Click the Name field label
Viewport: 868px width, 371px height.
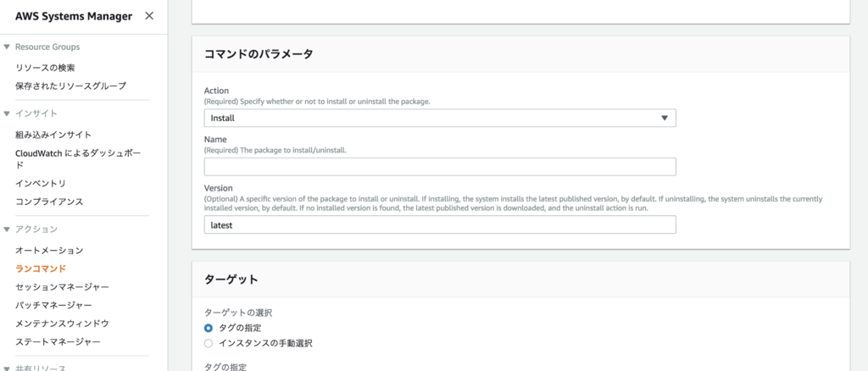pos(215,139)
